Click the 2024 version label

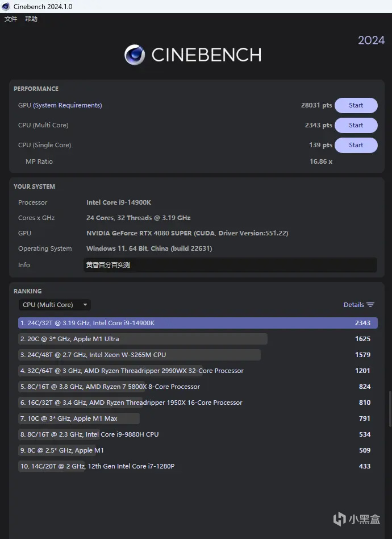(x=372, y=40)
